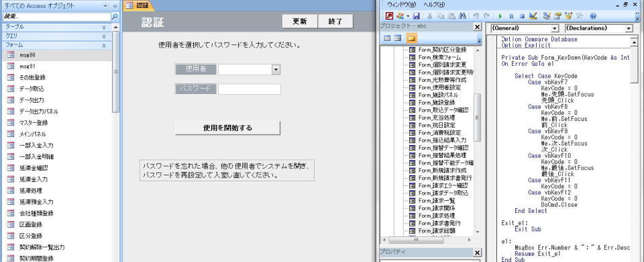Viewport: 644px width, 262px height.
Task: Click the Paste icon in VBA toolbar
Action: (x=451, y=16)
